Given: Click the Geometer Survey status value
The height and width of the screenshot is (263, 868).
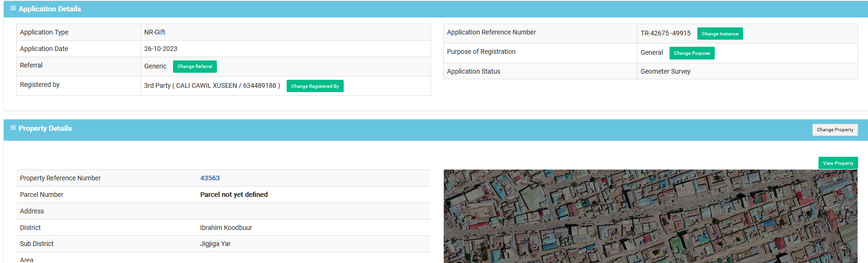Looking at the screenshot, I should [665, 71].
